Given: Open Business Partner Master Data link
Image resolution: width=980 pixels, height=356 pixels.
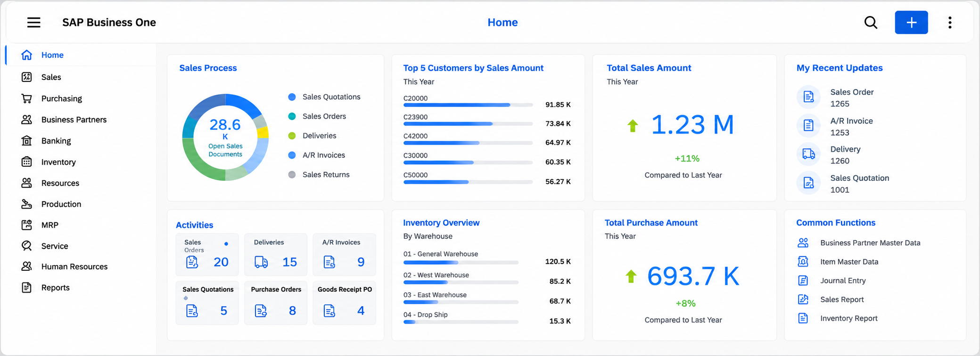Looking at the screenshot, I should click(870, 243).
